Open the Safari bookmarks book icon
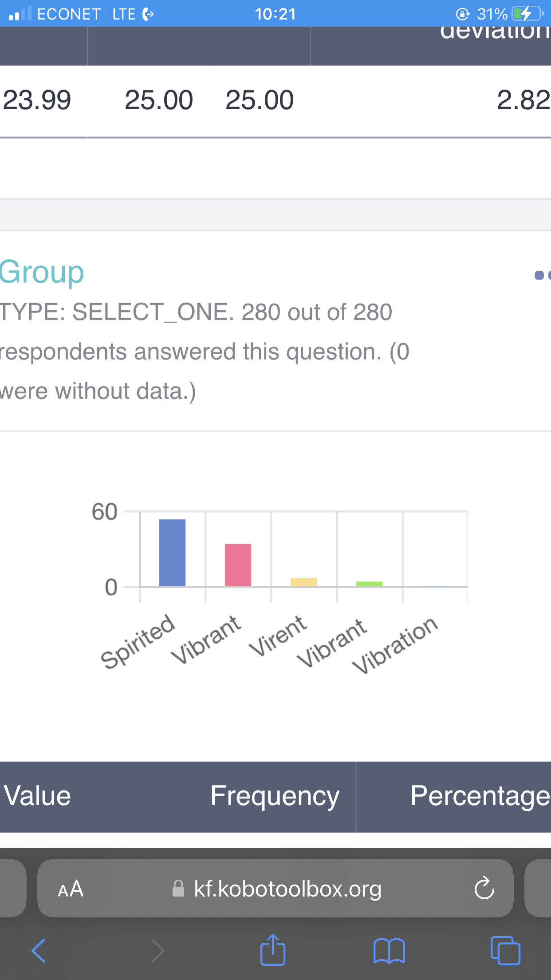This screenshot has width=551, height=980. tap(389, 951)
